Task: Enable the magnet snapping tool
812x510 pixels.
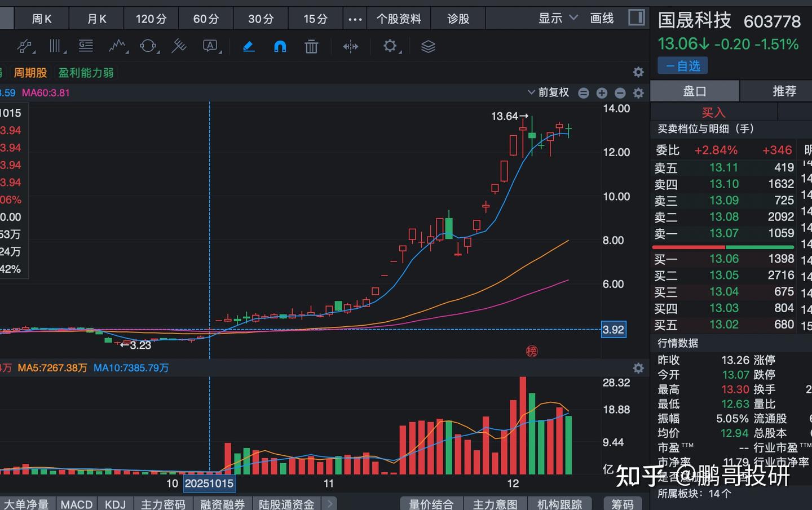Action: (280, 46)
